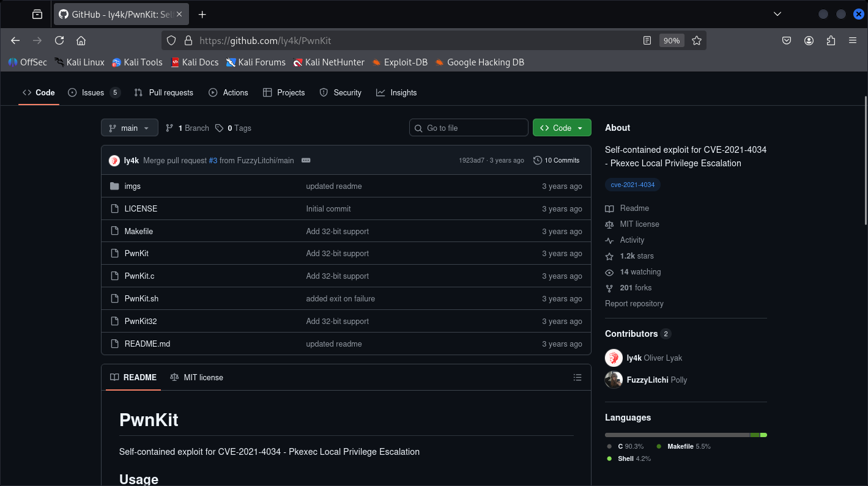Click Report repository link
This screenshot has height=486, width=868.
pyautogui.click(x=634, y=303)
